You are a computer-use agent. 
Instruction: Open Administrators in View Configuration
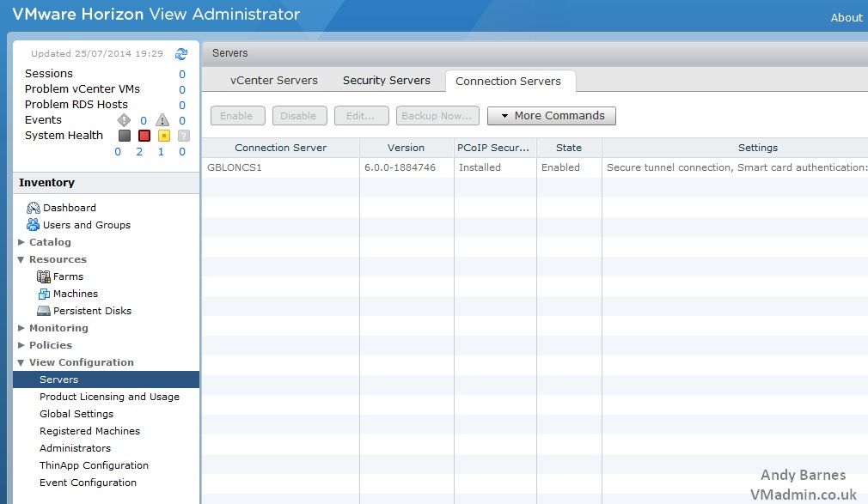tap(75, 448)
